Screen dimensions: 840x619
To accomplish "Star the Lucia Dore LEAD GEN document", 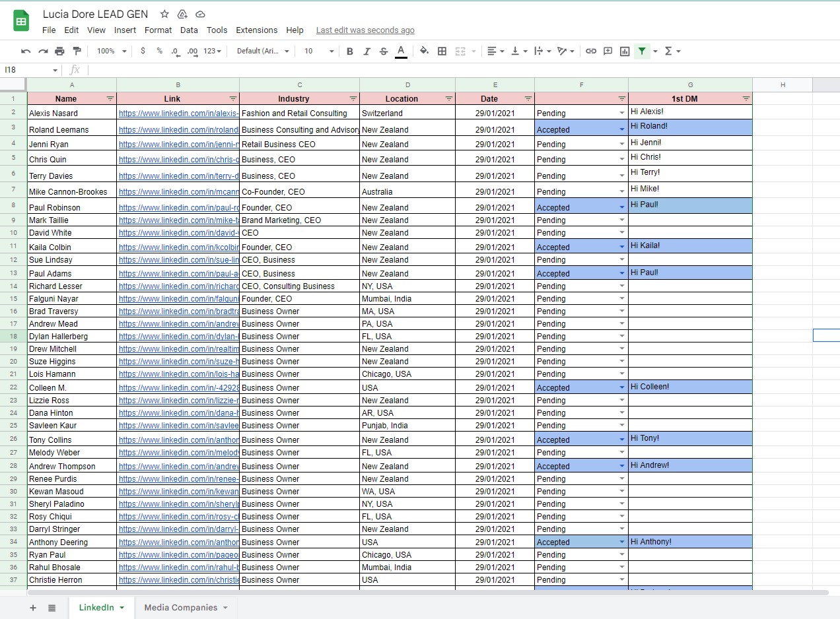I will pos(164,14).
